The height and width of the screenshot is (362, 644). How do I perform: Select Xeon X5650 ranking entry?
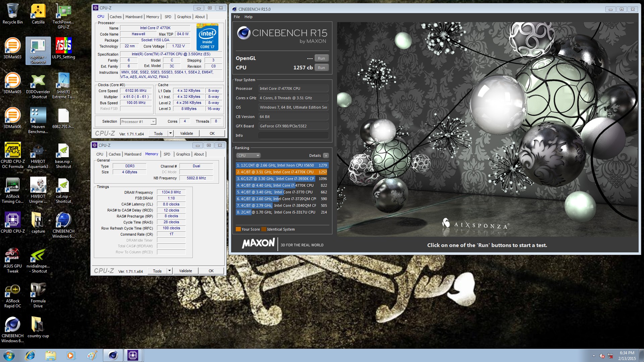pos(282,165)
